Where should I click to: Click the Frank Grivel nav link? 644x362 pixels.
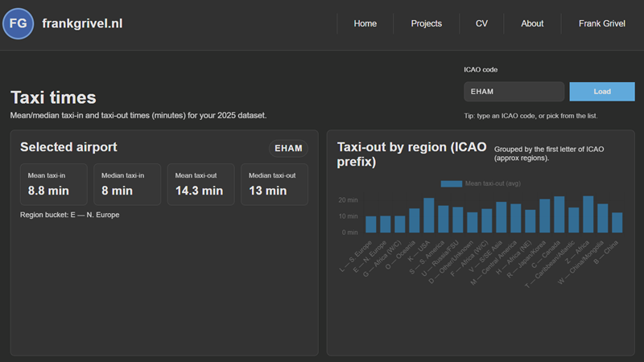[601, 23]
